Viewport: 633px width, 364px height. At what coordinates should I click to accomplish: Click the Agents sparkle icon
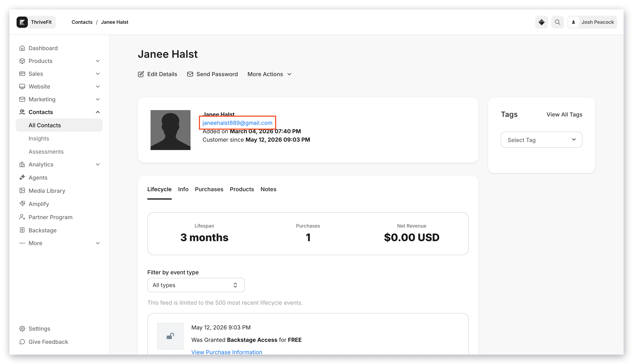pos(22,177)
